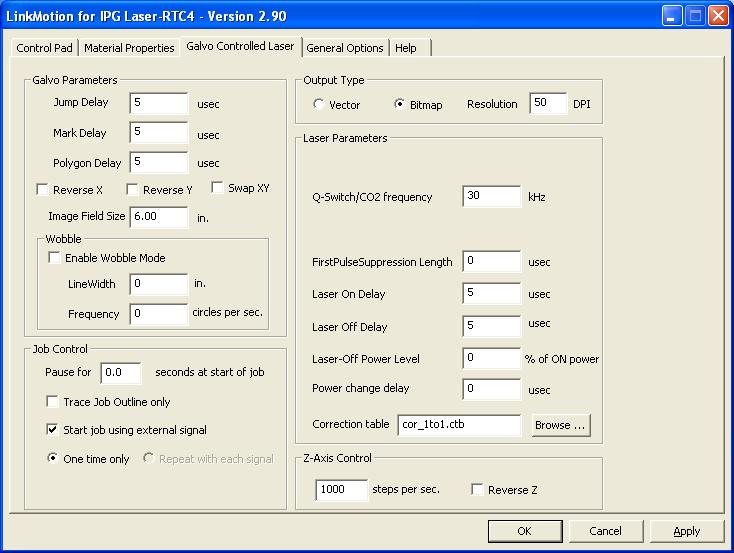
Task: Apply the current settings
Action: point(687,531)
